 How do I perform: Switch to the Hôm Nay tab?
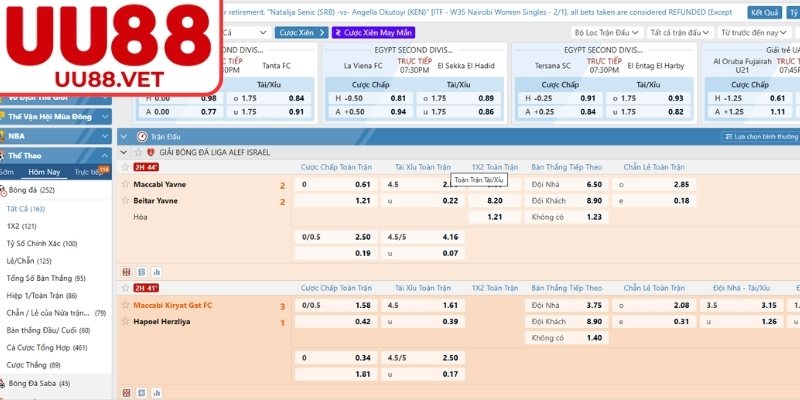[44, 172]
